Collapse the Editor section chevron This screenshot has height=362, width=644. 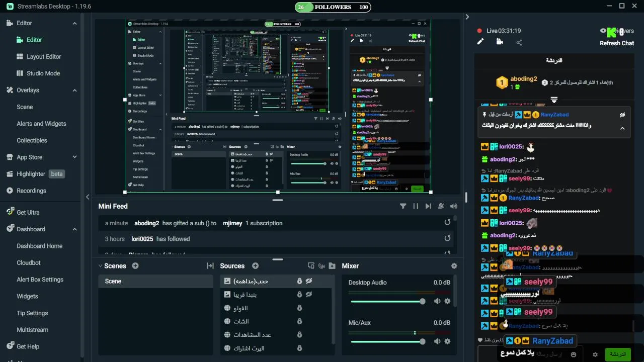[x=74, y=23]
